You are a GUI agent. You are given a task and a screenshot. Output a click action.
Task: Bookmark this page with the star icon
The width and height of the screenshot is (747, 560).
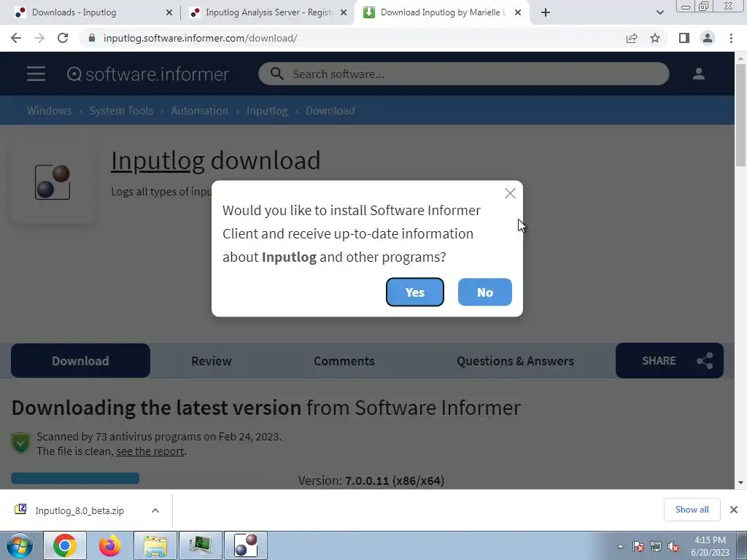coord(655,38)
